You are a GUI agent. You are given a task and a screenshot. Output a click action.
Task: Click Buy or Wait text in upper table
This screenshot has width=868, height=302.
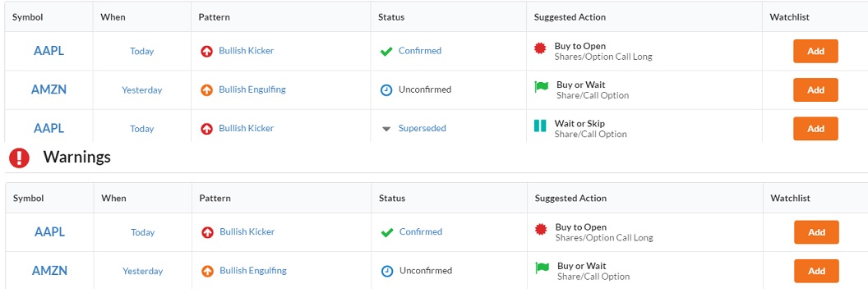580,85
